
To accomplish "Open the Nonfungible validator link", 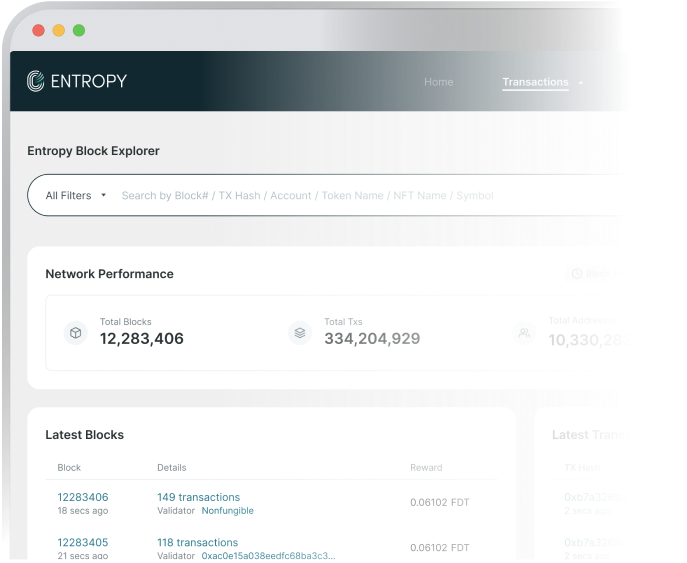I will pos(227,511).
